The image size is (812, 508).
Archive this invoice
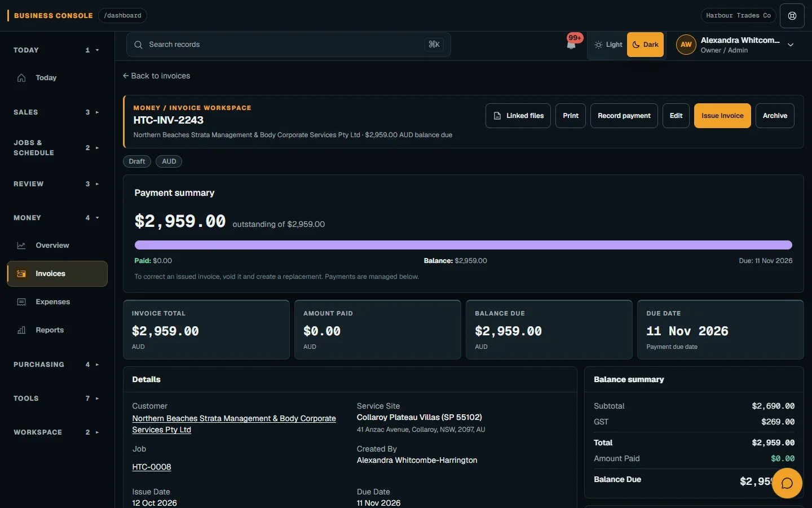775,116
